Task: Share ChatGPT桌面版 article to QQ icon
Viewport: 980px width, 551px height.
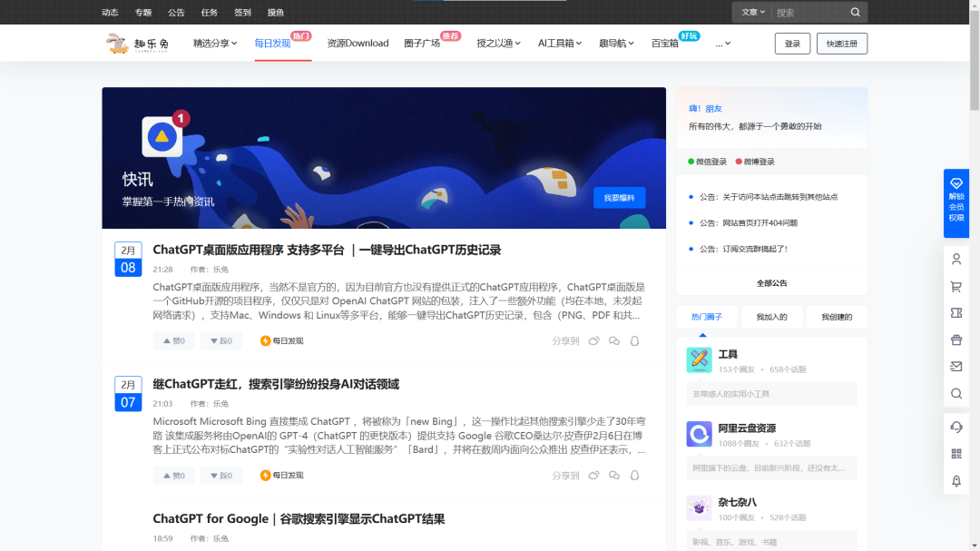Action: [x=634, y=340]
